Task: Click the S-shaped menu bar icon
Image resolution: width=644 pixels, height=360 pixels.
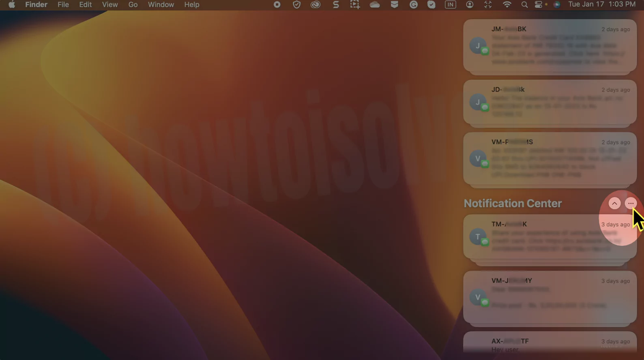Action: tap(336, 4)
